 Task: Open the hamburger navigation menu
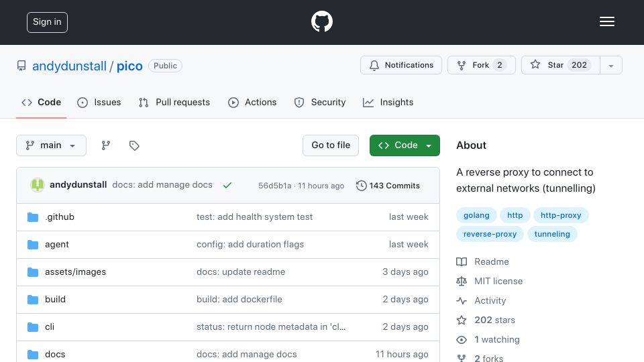tap(606, 21)
